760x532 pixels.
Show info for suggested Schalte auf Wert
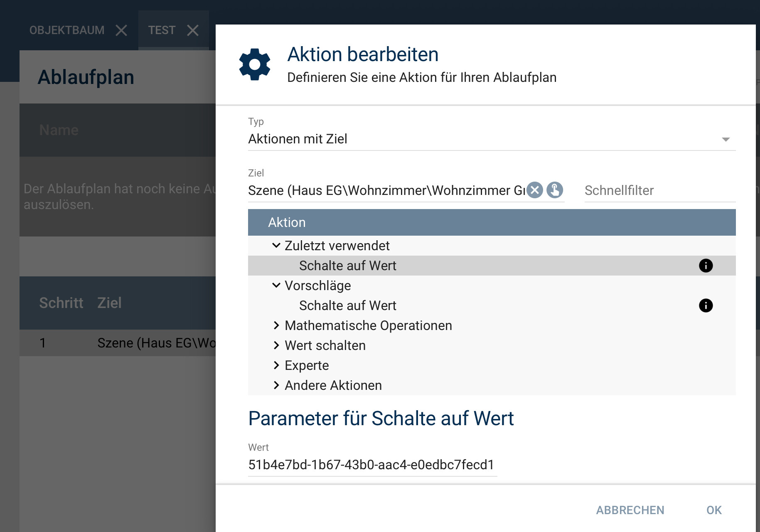706,305
